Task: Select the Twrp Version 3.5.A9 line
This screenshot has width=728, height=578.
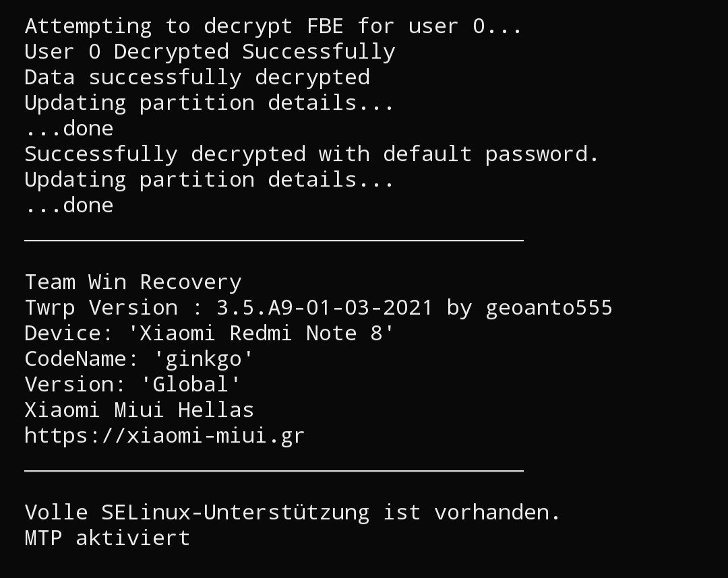Action: (318, 308)
